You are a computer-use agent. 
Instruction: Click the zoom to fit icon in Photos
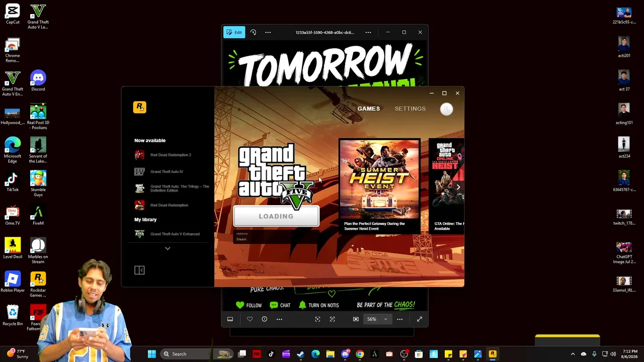point(356,319)
